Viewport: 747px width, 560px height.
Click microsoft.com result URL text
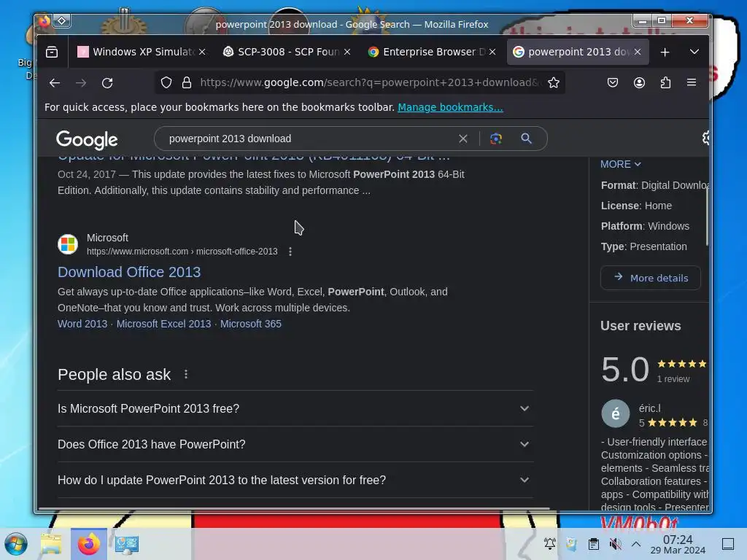pos(182,252)
